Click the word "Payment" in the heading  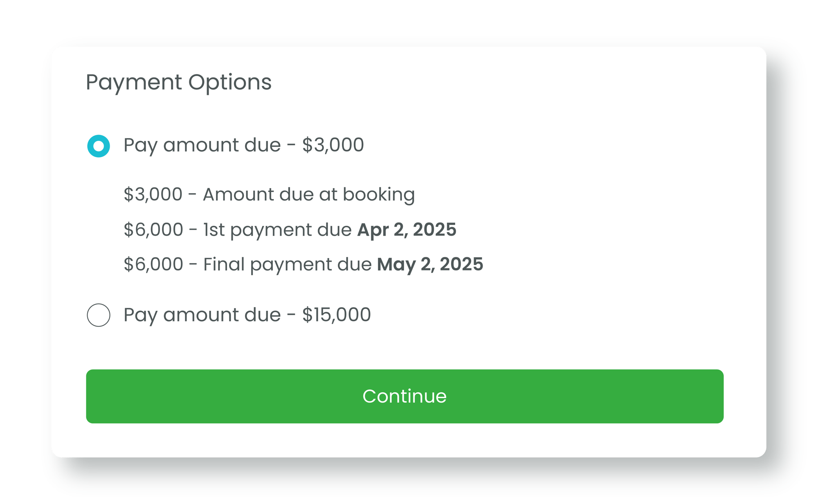(134, 82)
